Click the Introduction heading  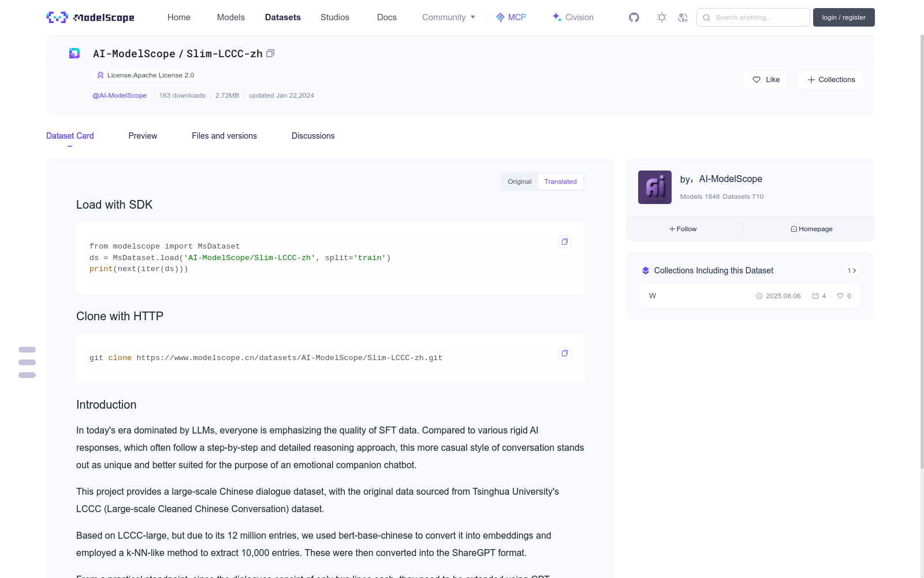(x=106, y=405)
